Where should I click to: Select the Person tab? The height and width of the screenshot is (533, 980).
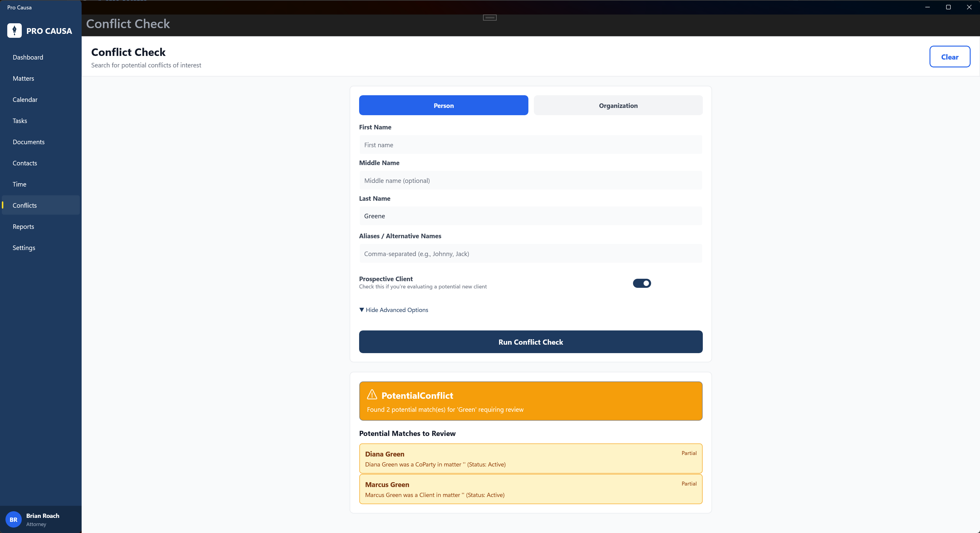[443, 106]
